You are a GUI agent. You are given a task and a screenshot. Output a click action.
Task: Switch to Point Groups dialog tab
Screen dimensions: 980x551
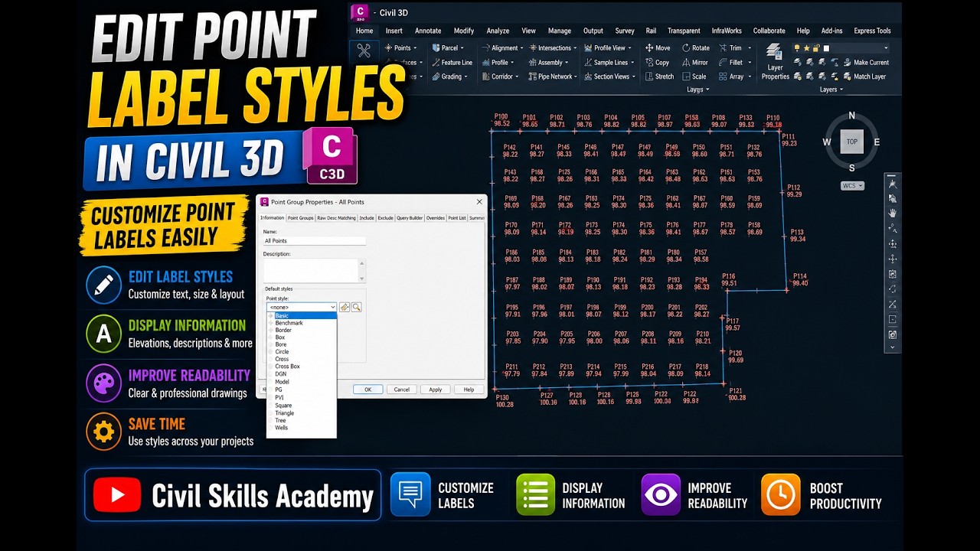coord(300,218)
